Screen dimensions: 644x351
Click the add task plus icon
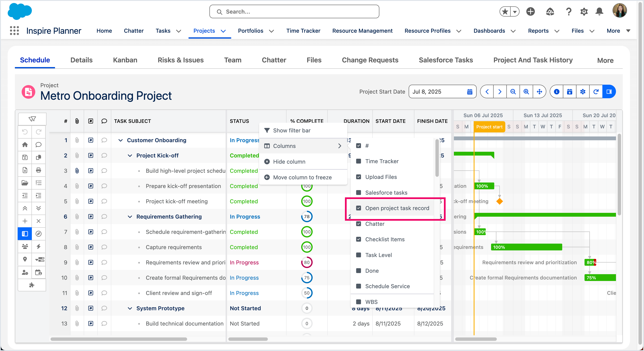pos(25,221)
